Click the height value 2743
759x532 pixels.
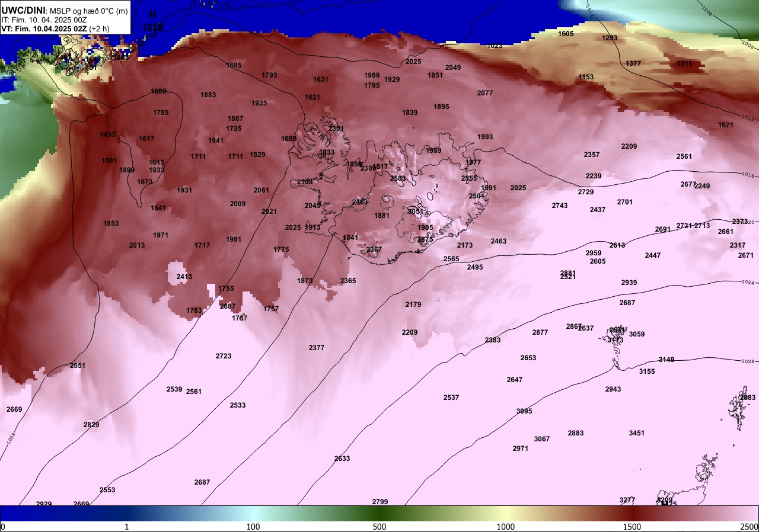pyautogui.click(x=560, y=206)
